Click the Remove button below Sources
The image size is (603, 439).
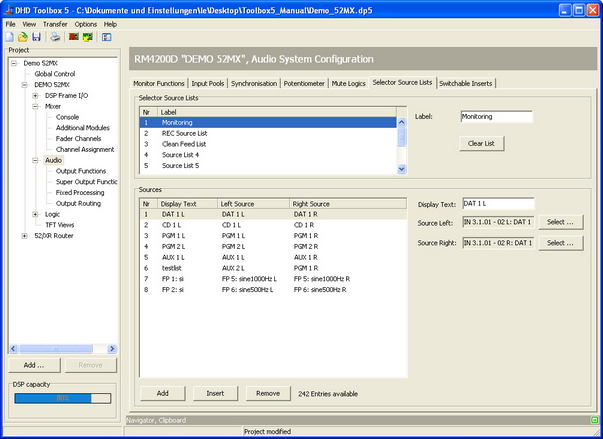coord(268,393)
